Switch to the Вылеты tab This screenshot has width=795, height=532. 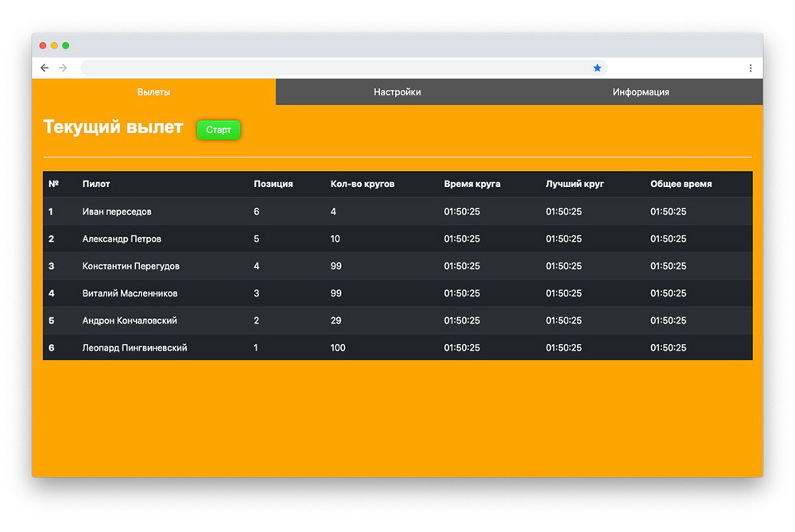pyautogui.click(x=153, y=92)
